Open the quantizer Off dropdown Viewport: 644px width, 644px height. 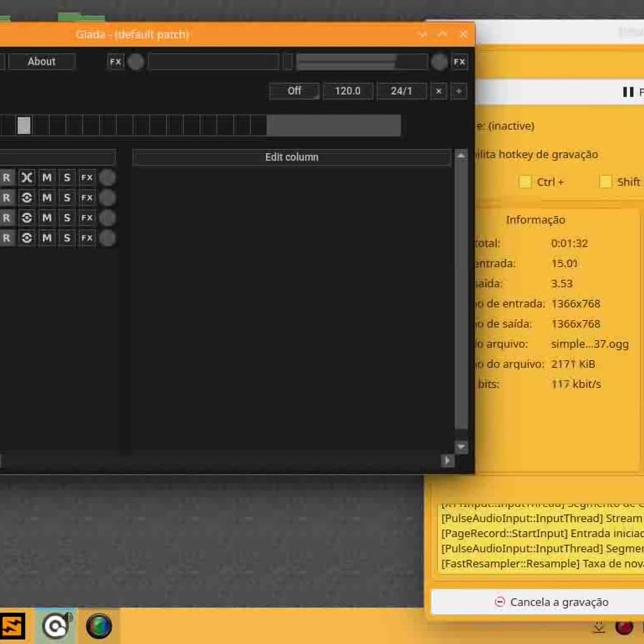[294, 91]
